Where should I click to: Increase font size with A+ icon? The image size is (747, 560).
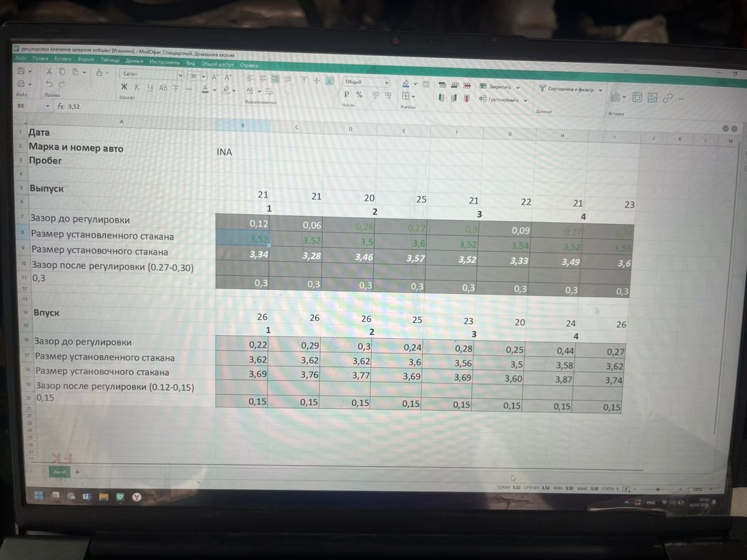pos(228,77)
